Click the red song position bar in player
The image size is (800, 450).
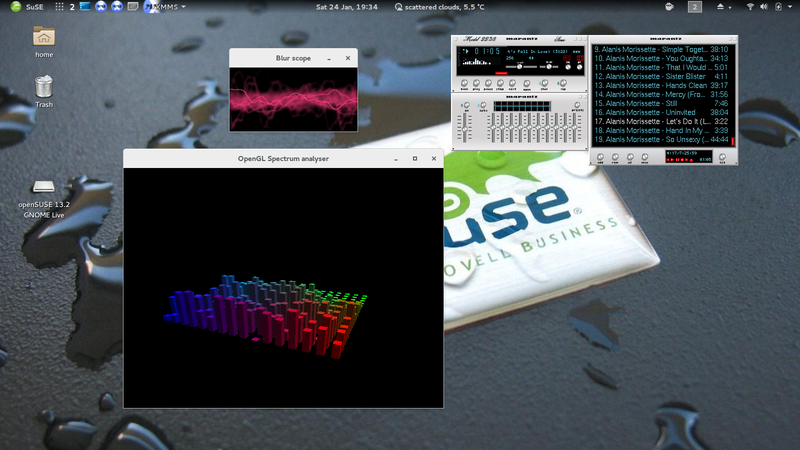502,73
